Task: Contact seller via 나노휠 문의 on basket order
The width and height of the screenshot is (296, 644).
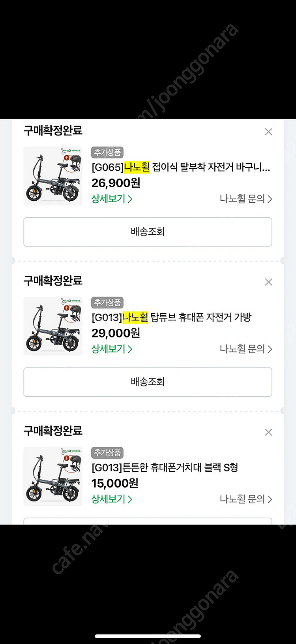Action: click(x=245, y=199)
